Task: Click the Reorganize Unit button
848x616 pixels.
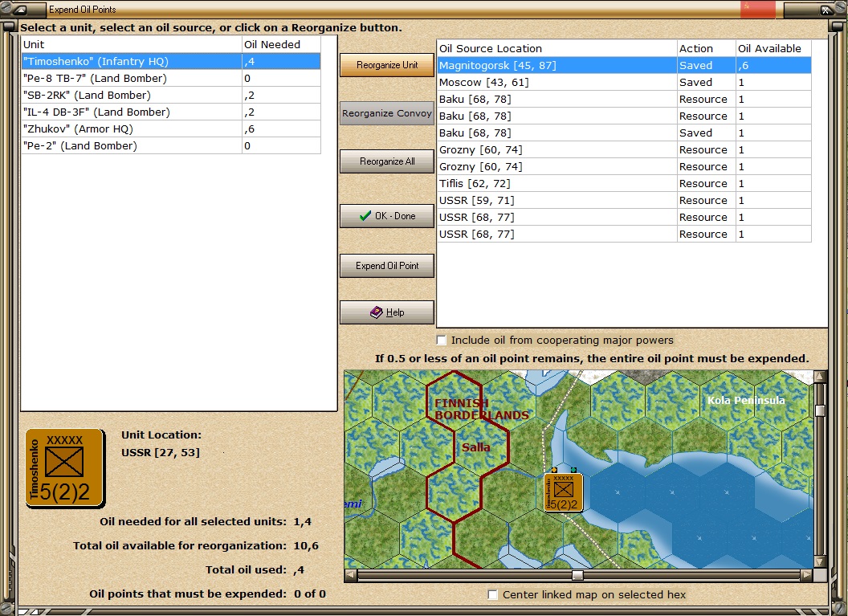Action: click(387, 65)
